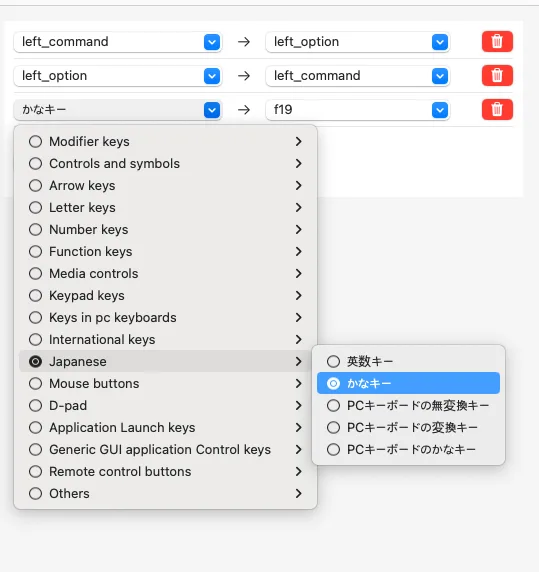
Task: Delete the left_command to left_option mapping
Action: coord(497,42)
